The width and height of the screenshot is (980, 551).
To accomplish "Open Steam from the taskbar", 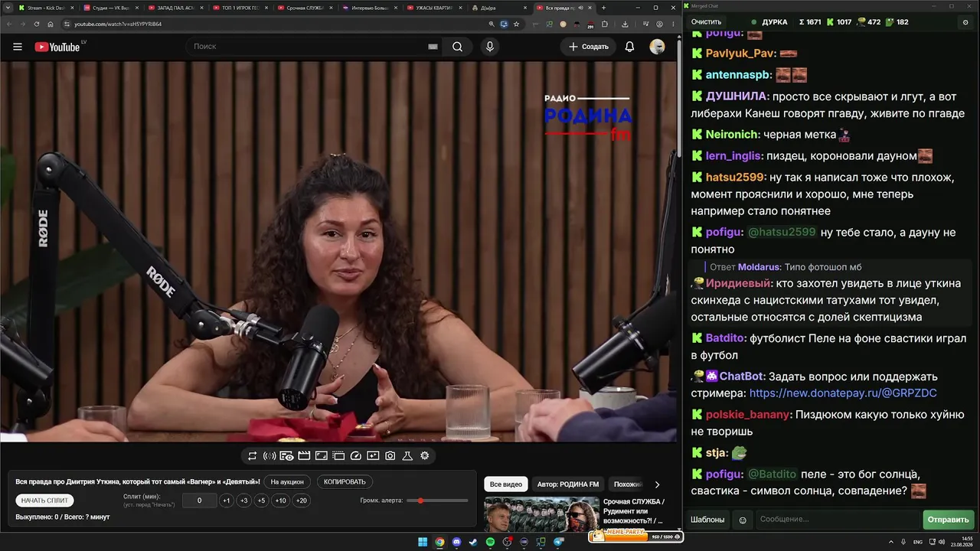I will point(473,542).
